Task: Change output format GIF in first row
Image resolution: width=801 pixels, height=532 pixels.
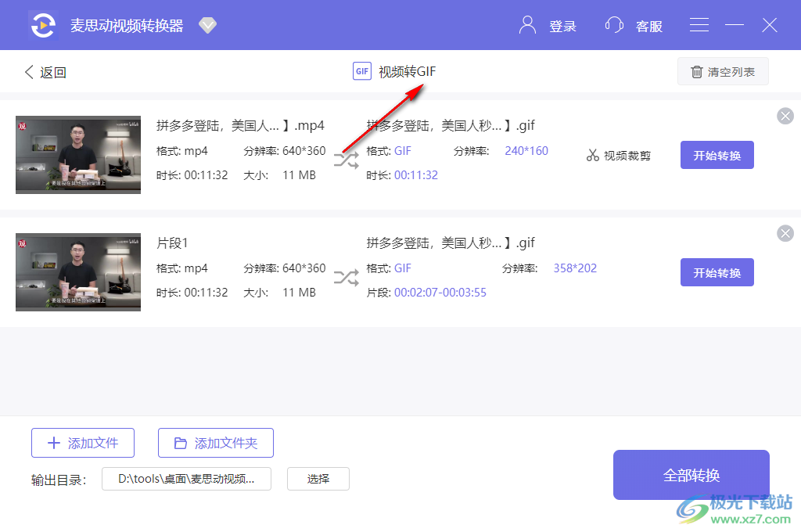Action: click(403, 151)
